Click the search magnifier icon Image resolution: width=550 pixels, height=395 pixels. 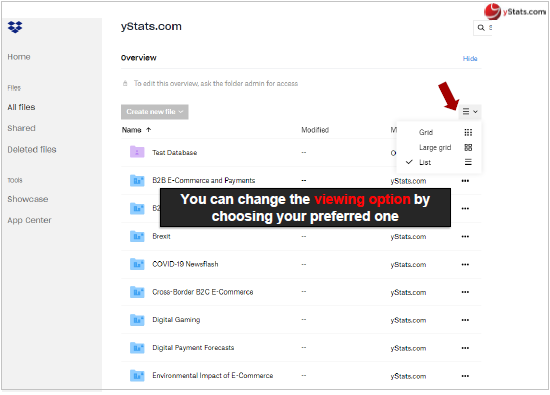click(481, 27)
